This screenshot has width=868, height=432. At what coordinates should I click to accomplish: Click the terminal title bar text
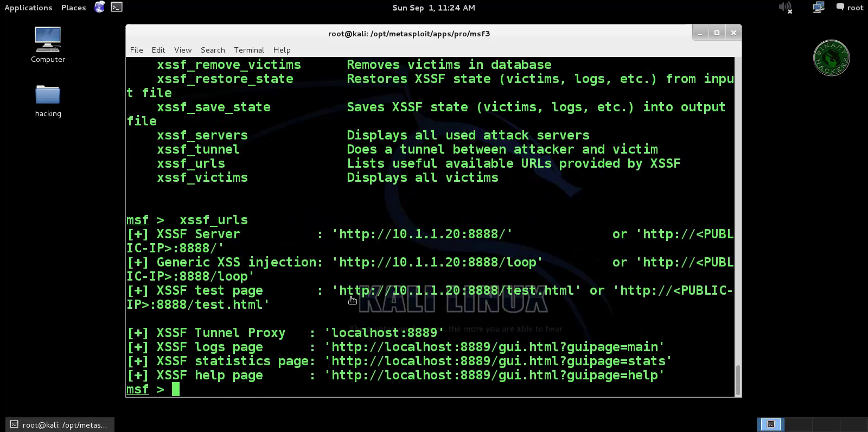point(409,34)
